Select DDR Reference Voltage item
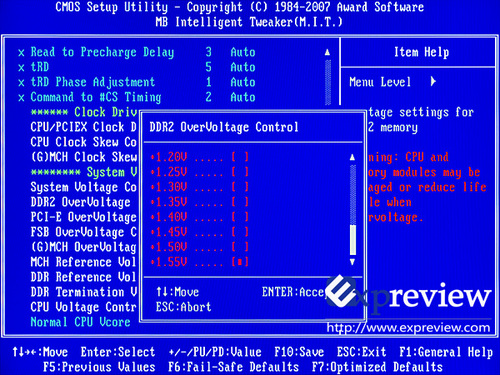500x375 pixels. coord(84,277)
